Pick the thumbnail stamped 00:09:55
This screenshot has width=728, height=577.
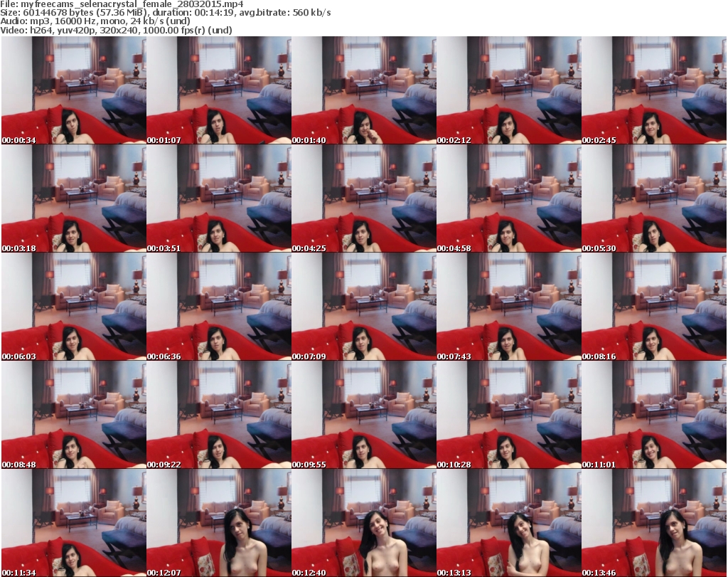(364, 415)
